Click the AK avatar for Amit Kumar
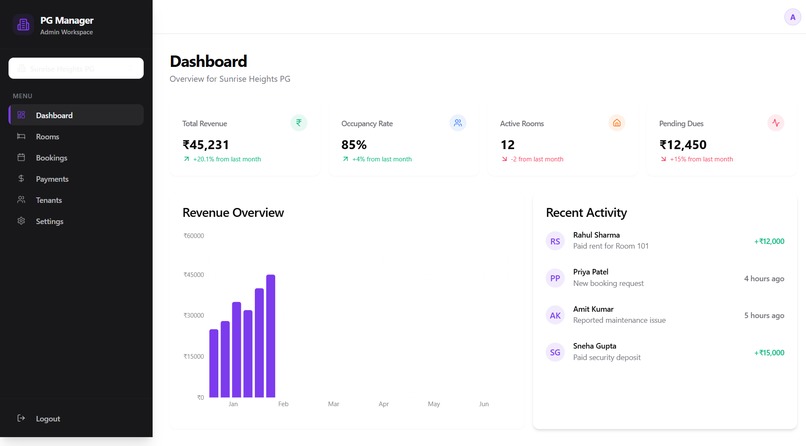 (x=555, y=315)
